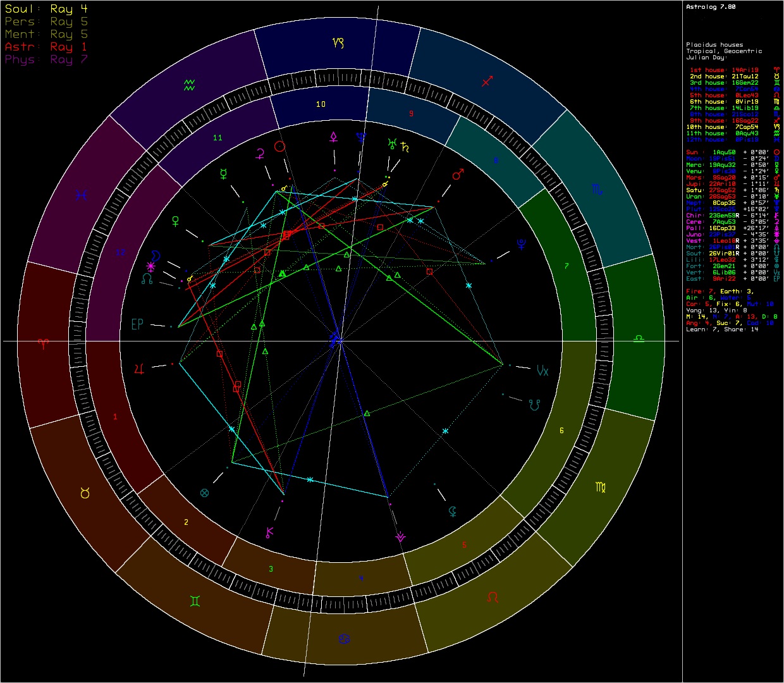Click house number 7 in the wheel
Image resolution: width=784 pixels, height=683 pixels.
tap(567, 266)
